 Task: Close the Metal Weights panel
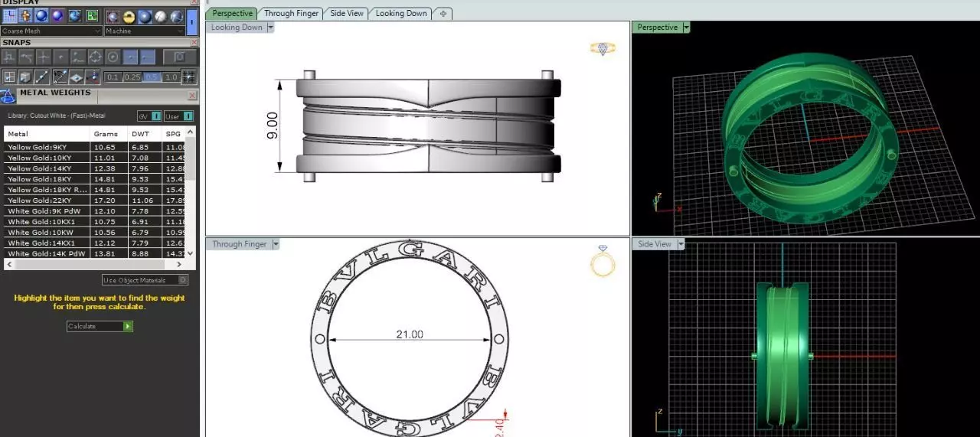coord(192,96)
